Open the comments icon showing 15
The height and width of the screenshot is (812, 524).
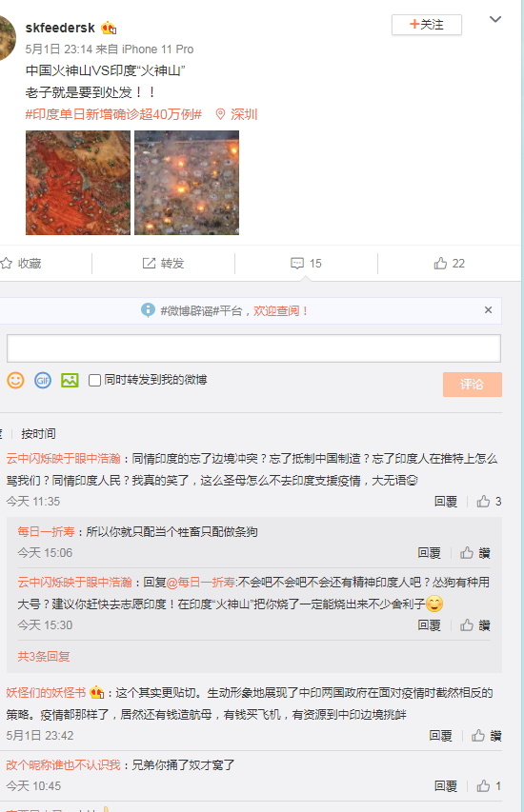(x=307, y=264)
